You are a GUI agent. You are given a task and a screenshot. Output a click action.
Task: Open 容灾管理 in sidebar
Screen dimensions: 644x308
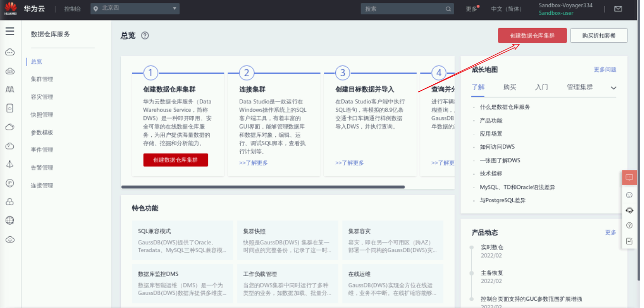coord(42,97)
